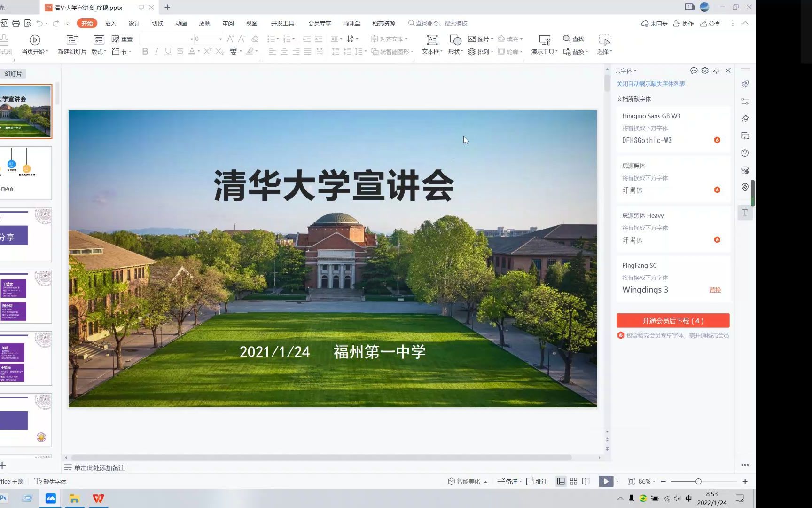Click the zoom slider handle
The width and height of the screenshot is (812, 508).
pyautogui.click(x=698, y=482)
